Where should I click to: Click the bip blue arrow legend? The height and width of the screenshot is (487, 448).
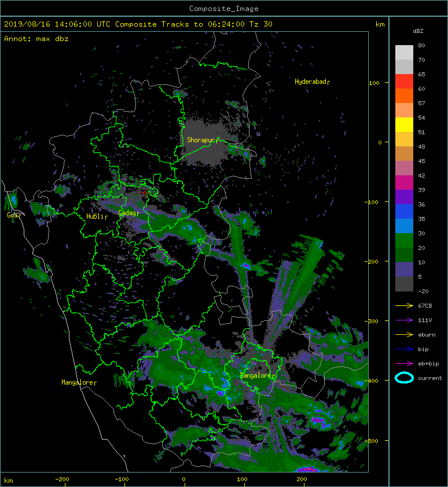(404, 349)
